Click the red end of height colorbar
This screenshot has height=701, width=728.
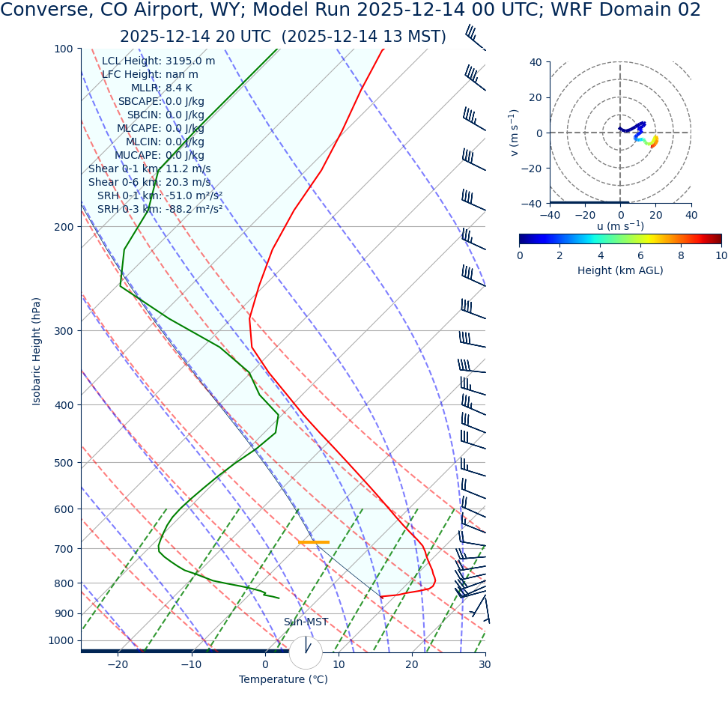point(718,239)
